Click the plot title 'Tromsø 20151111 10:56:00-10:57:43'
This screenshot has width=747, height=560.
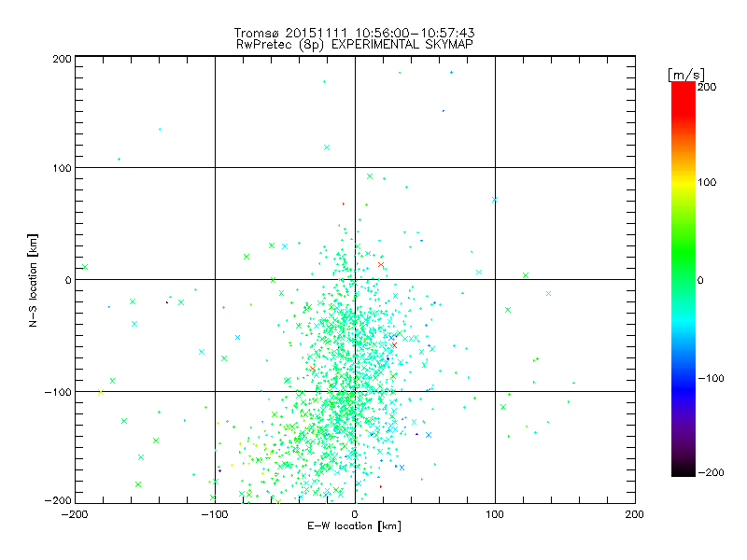(x=354, y=33)
